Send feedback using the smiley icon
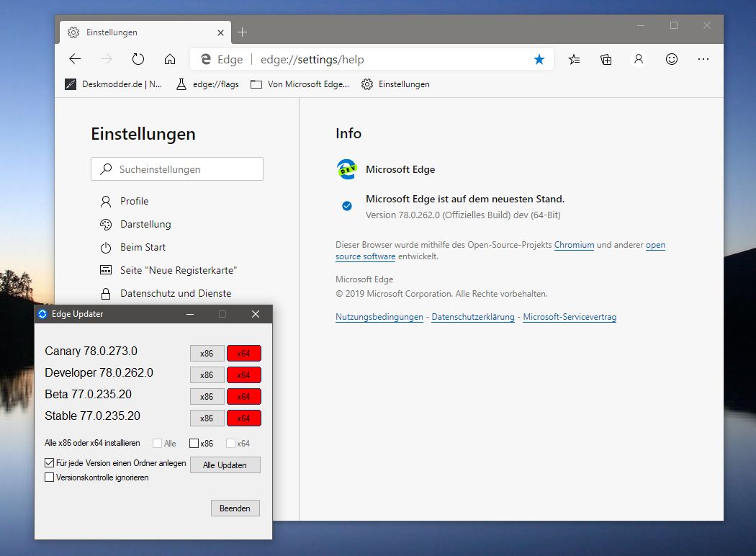756x556 pixels. (672, 59)
